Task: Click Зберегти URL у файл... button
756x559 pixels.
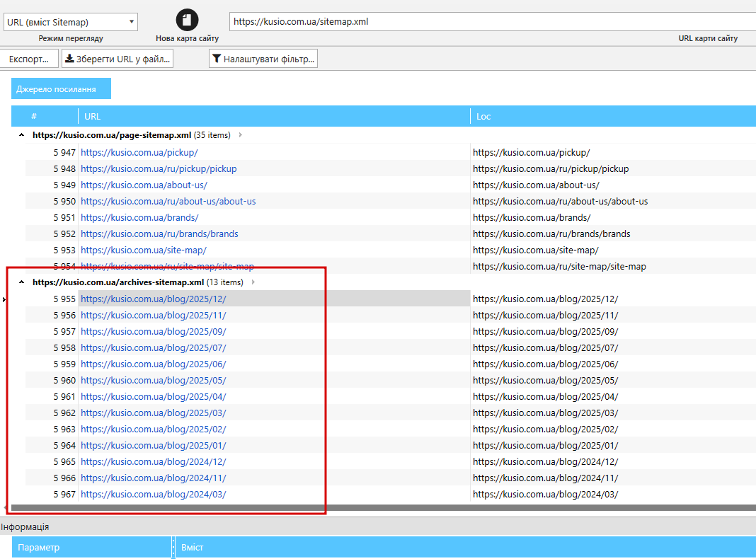Action: pos(118,59)
